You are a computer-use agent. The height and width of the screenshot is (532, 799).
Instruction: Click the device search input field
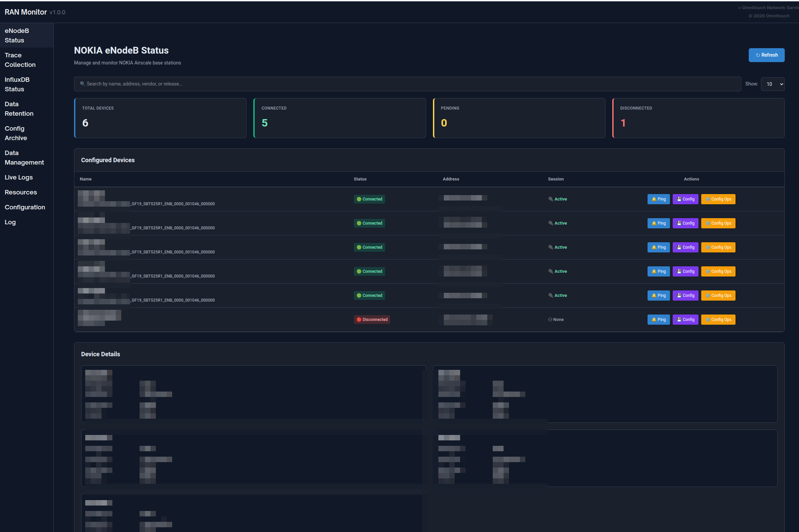pos(407,84)
